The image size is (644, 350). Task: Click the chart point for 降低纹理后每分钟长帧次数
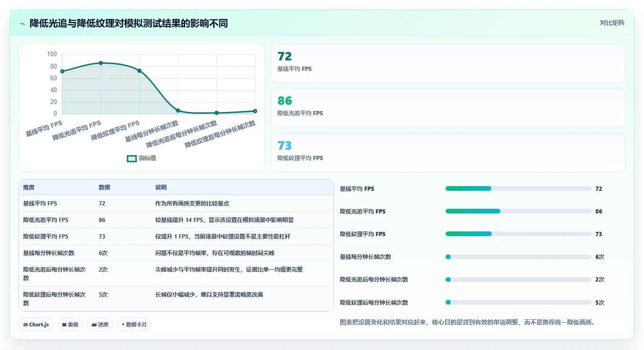pyautogui.click(x=255, y=111)
